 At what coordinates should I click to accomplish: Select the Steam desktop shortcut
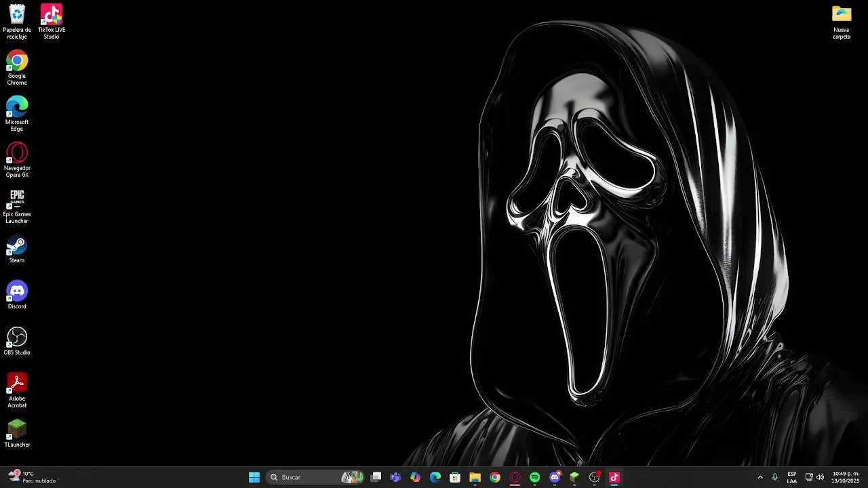click(x=17, y=249)
